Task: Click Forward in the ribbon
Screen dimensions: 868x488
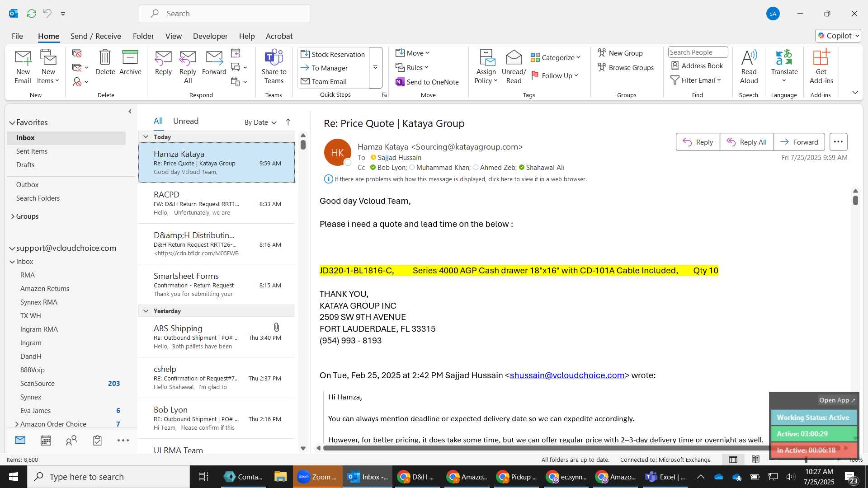Action: (x=214, y=62)
